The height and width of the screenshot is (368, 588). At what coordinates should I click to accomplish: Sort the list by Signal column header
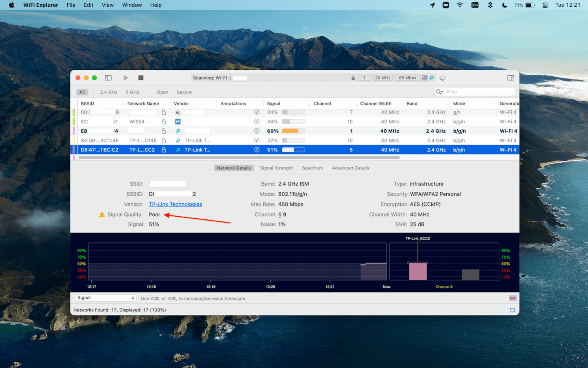(x=274, y=104)
